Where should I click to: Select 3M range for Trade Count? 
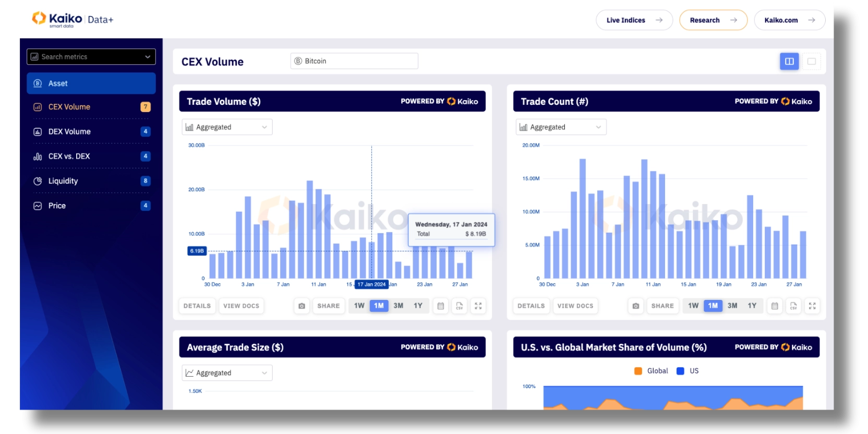[x=732, y=306]
